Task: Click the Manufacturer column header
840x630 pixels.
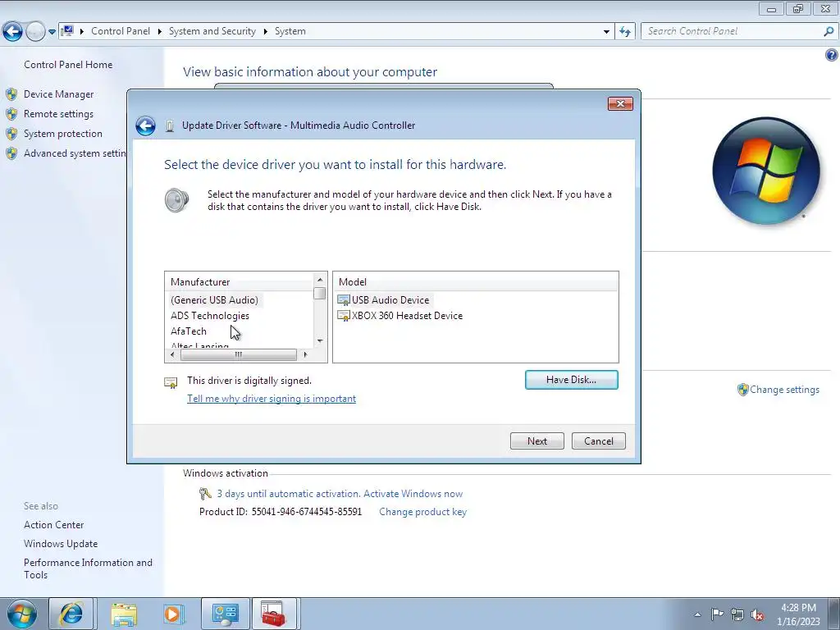Action: tap(240, 282)
